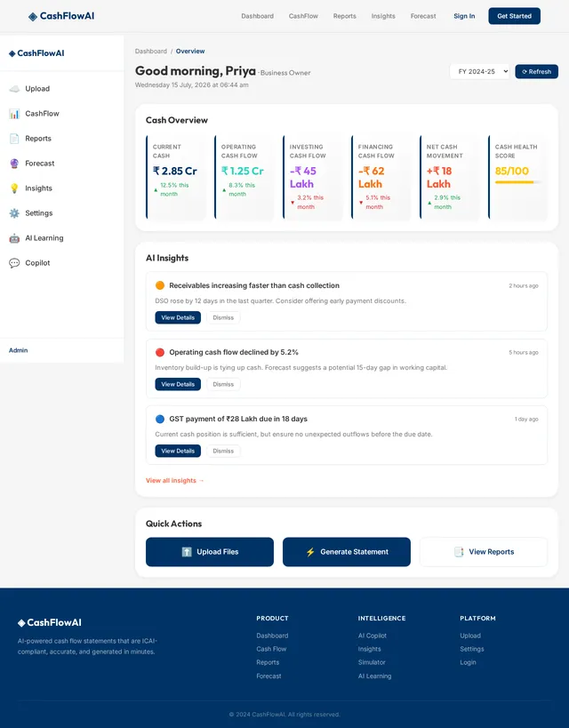Click the Cash Health Score progress bar

[518, 182]
